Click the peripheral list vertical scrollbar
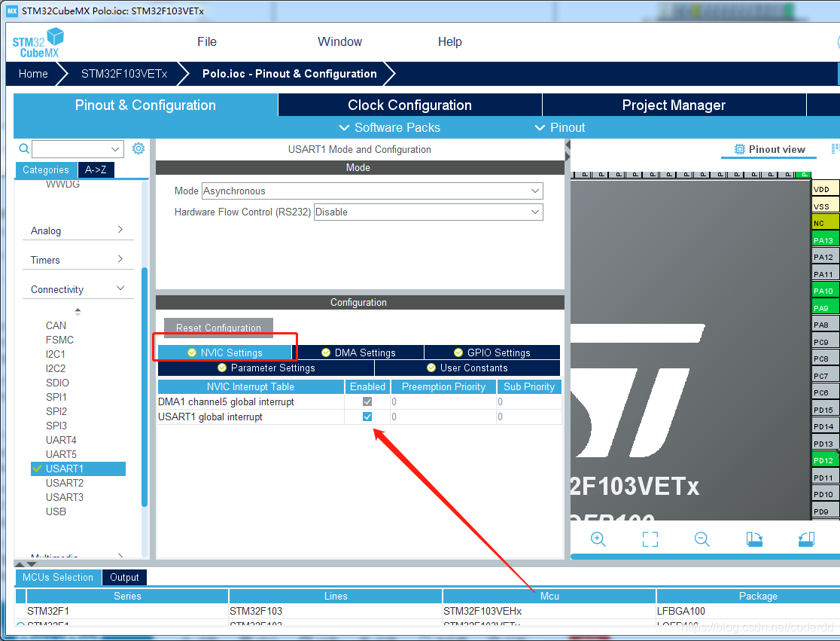The image size is (840, 641). pyautogui.click(x=144, y=386)
